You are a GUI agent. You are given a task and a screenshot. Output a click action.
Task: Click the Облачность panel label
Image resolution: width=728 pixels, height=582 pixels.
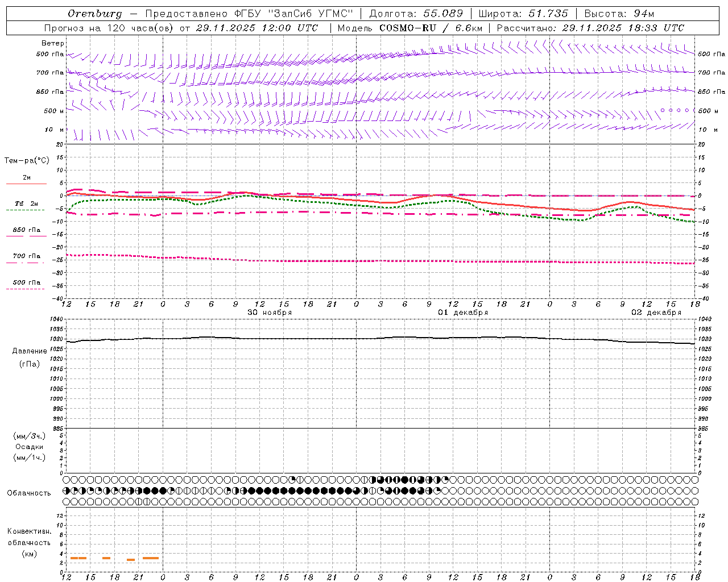pyautogui.click(x=29, y=493)
